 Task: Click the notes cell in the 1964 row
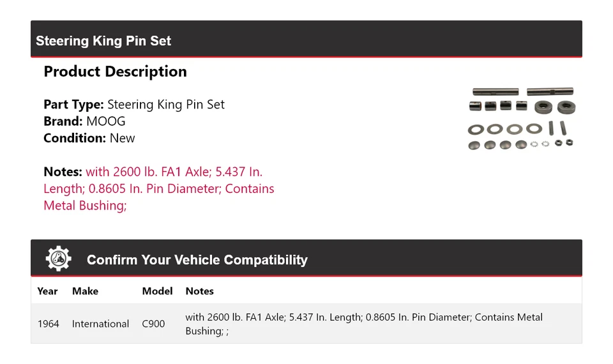(x=364, y=324)
